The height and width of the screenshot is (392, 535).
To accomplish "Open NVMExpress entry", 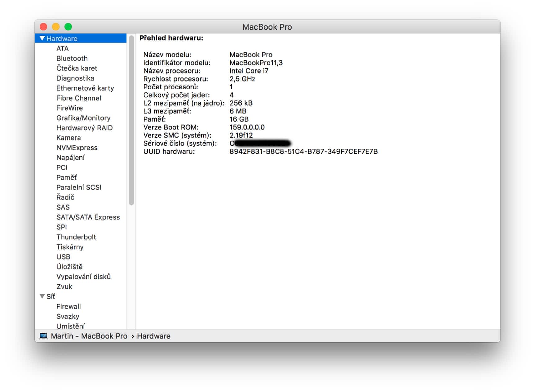I will coord(77,148).
